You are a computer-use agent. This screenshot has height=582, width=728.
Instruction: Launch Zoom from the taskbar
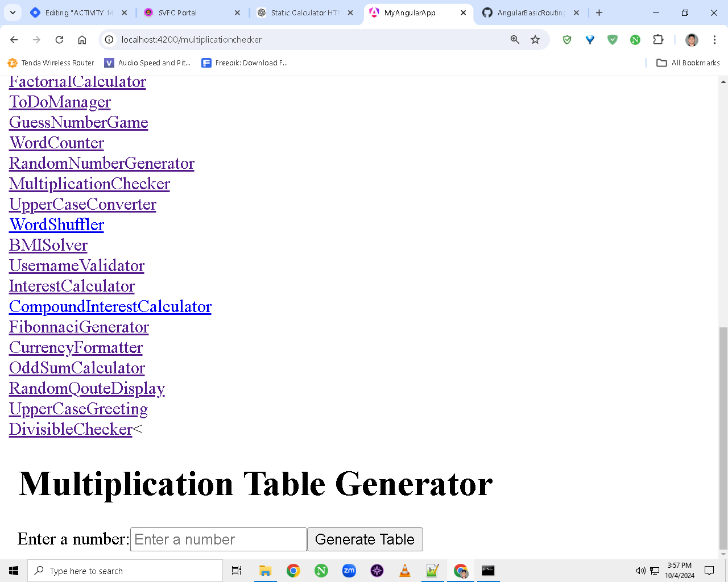[x=349, y=571]
